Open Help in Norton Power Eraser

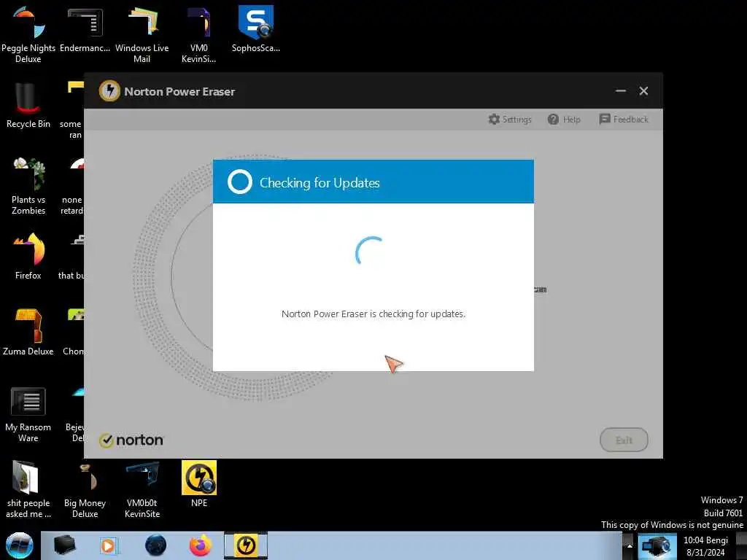point(564,120)
